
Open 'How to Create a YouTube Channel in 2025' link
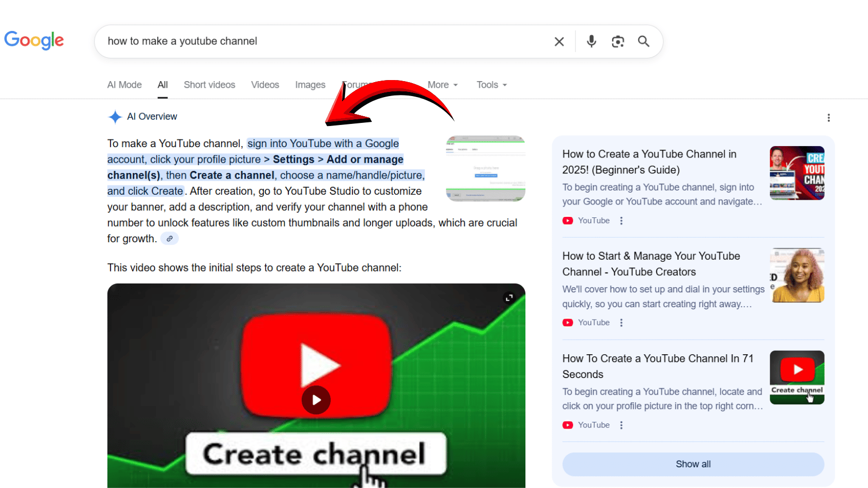coord(649,162)
